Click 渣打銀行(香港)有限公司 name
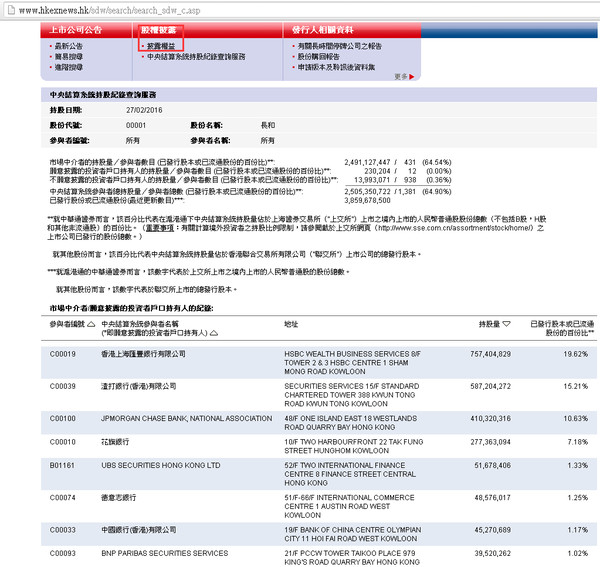 [139, 386]
